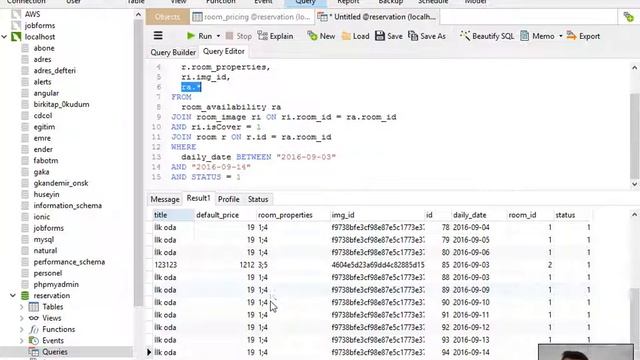Select the Query Editor tab
This screenshot has width=640, height=360.
[224, 51]
